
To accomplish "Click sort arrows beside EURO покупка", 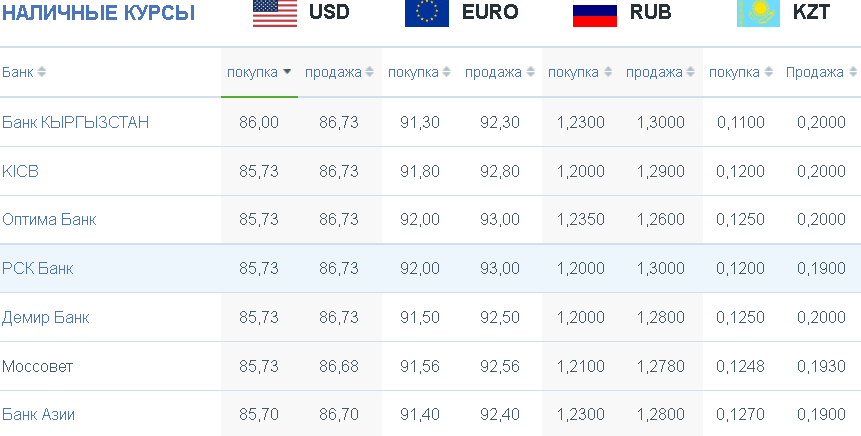I will point(446,72).
